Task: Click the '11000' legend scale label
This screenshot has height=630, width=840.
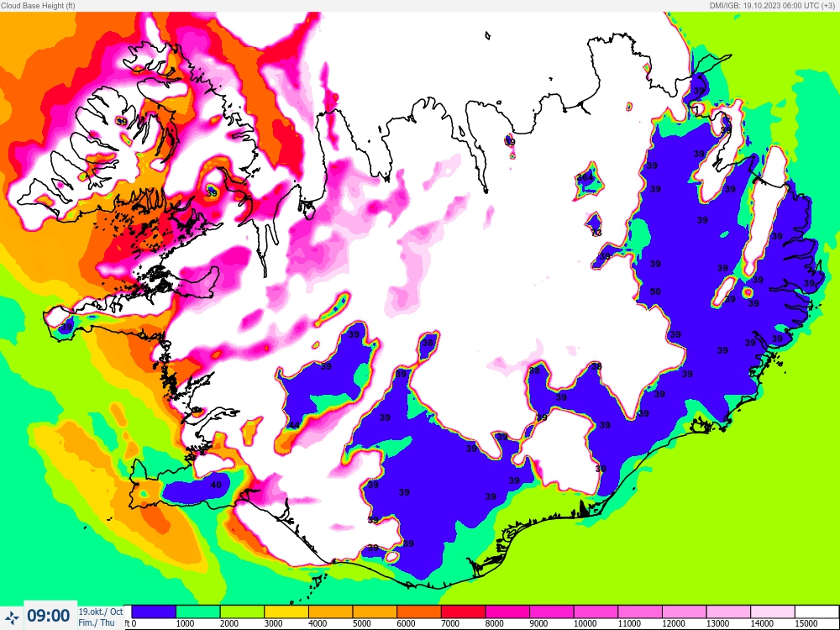Action: pyautogui.click(x=629, y=623)
